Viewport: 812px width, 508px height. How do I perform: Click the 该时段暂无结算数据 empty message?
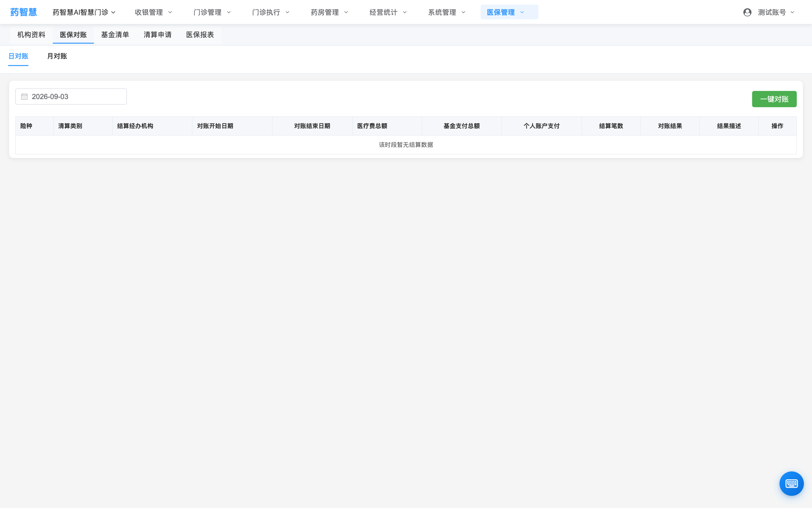click(x=406, y=145)
